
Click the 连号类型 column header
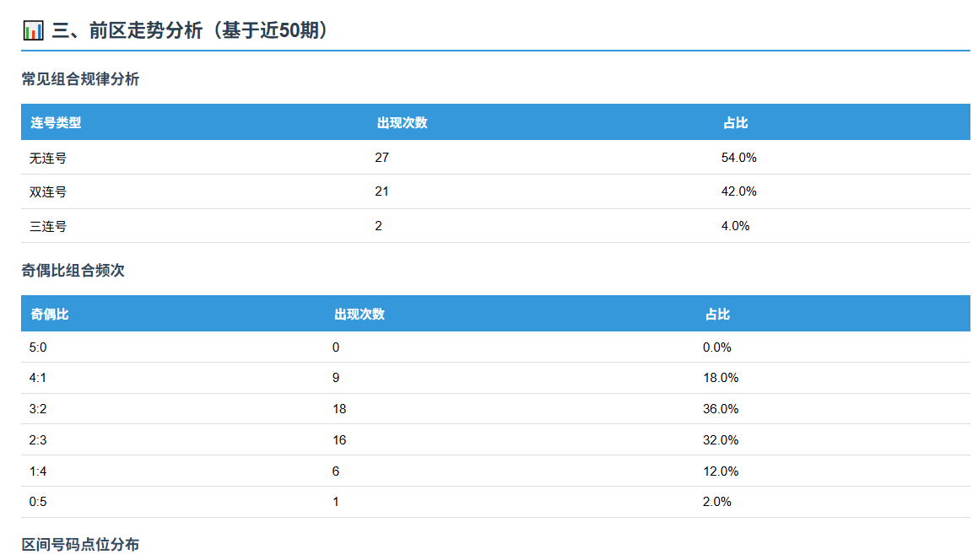click(56, 122)
